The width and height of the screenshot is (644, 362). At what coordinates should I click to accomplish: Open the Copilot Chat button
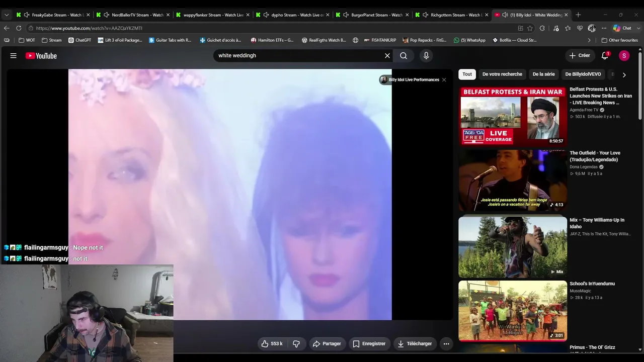(621, 28)
